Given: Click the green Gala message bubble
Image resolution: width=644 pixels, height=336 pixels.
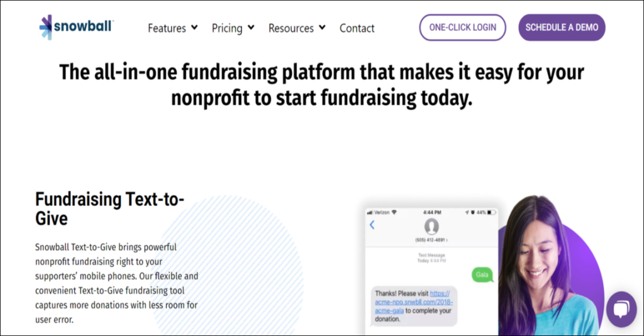Looking at the screenshot, I should pos(482,274).
